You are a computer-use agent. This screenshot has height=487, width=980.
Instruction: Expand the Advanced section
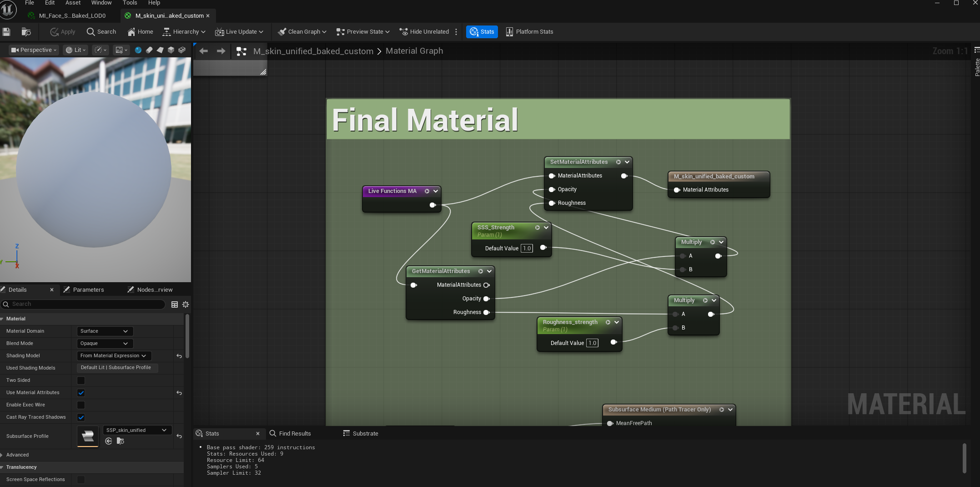point(17,455)
